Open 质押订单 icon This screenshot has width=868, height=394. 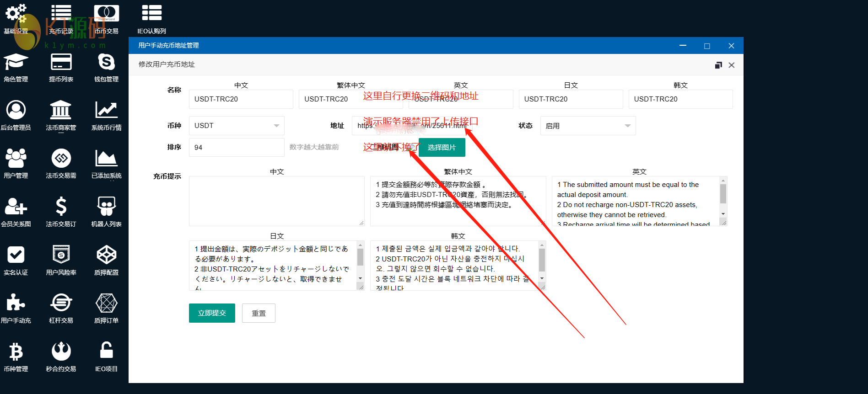[x=106, y=303]
